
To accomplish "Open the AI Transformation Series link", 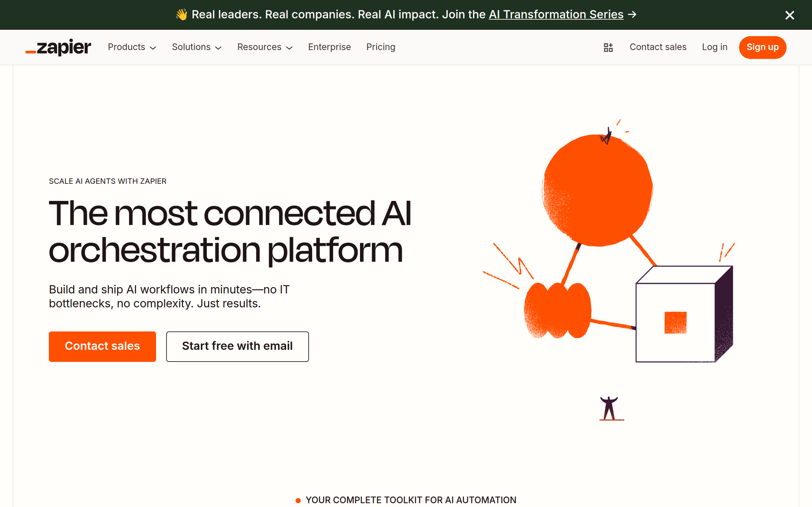I will [556, 15].
